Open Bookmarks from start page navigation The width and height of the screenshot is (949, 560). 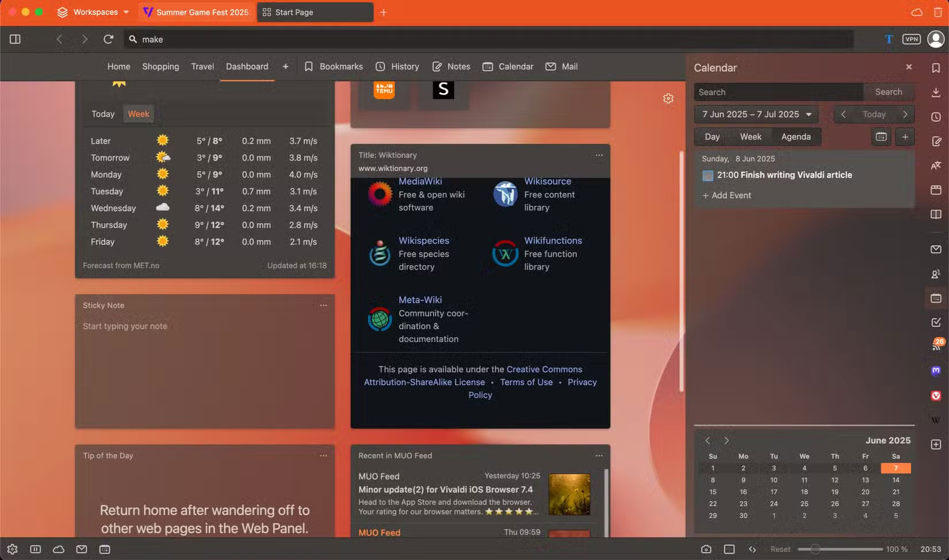coord(334,67)
